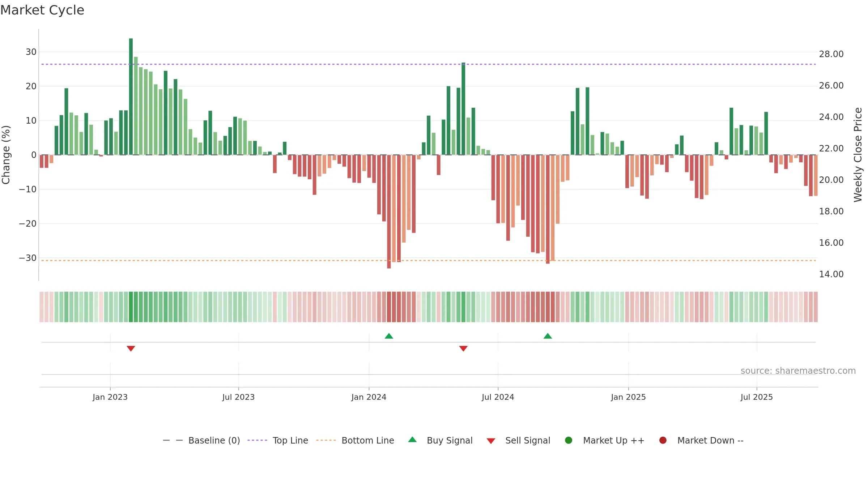
Task: Click the Jul 2023 axis label
Action: point(238,397)
